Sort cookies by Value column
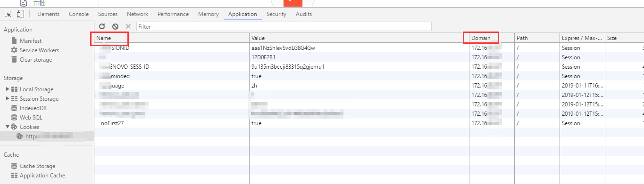 (x=359, y=38)
